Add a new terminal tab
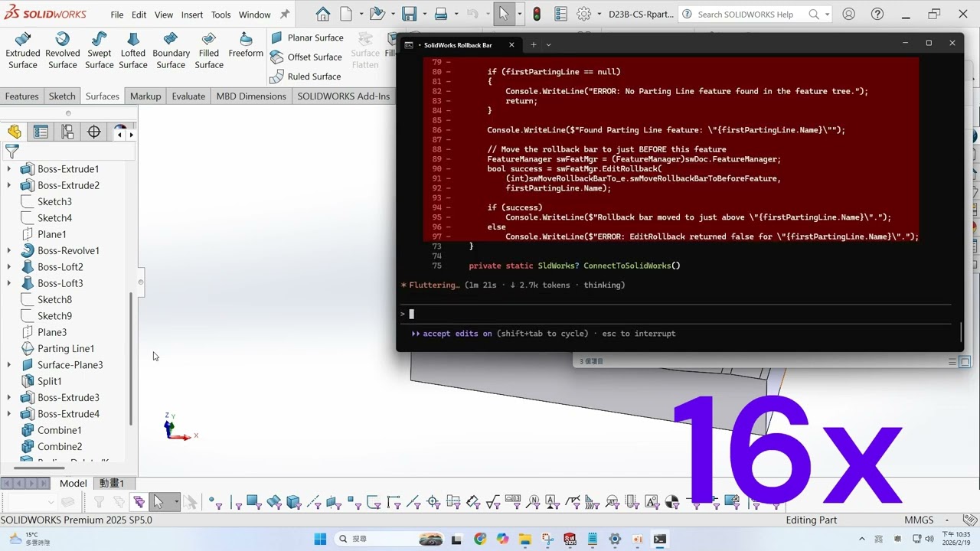Viewport: 980px width, 551px height. click(534, 44)
